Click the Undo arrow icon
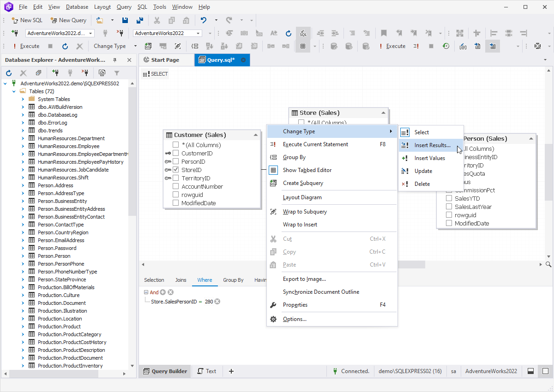Screen dimensions: 554x392 pyautogui.click(x=204, y=20)
